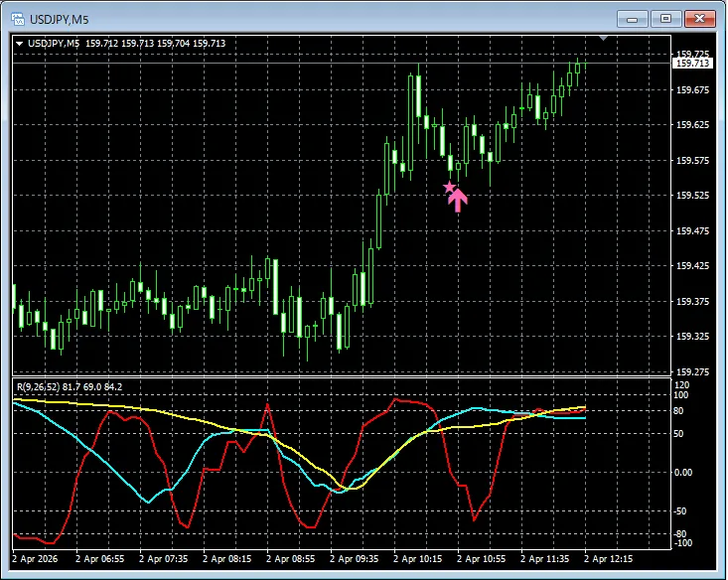Close the USDJPY,M5 chart window

coord(700,19)
